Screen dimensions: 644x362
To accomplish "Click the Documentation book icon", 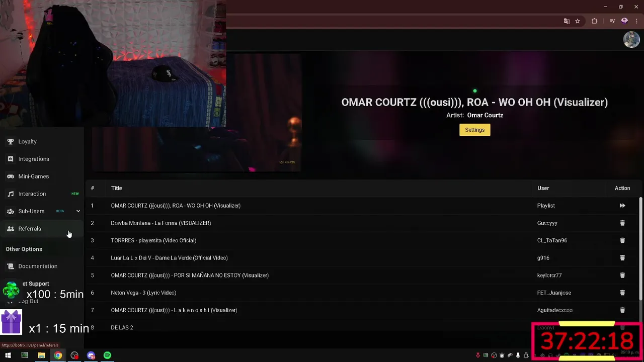I will 11,266.
